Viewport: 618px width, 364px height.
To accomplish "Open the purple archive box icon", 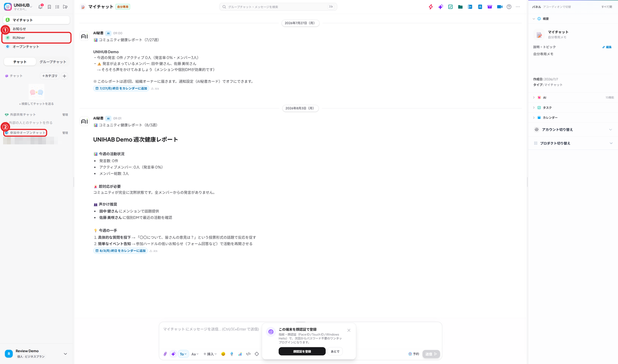I will coord(490,7).
